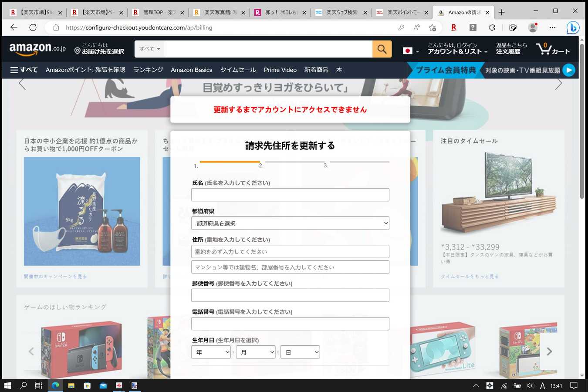Click the browser back arrow
The image size is (588, 392).
pos(14,27)
